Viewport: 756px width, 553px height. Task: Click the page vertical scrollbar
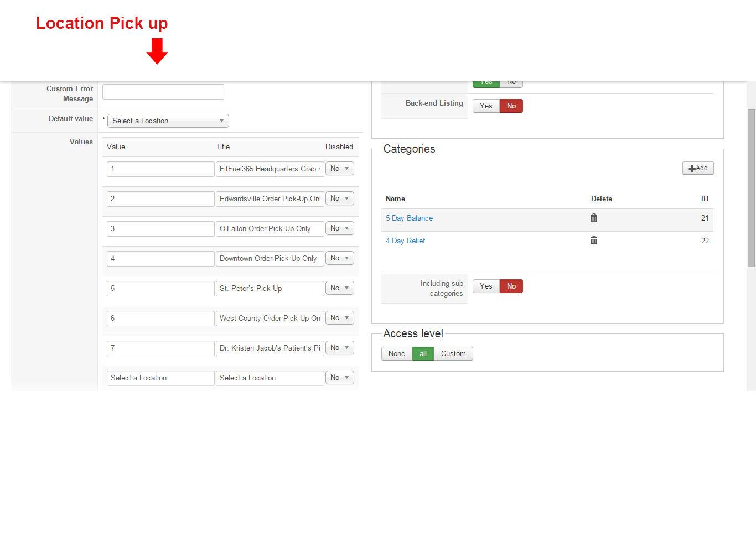pos(751,188)
